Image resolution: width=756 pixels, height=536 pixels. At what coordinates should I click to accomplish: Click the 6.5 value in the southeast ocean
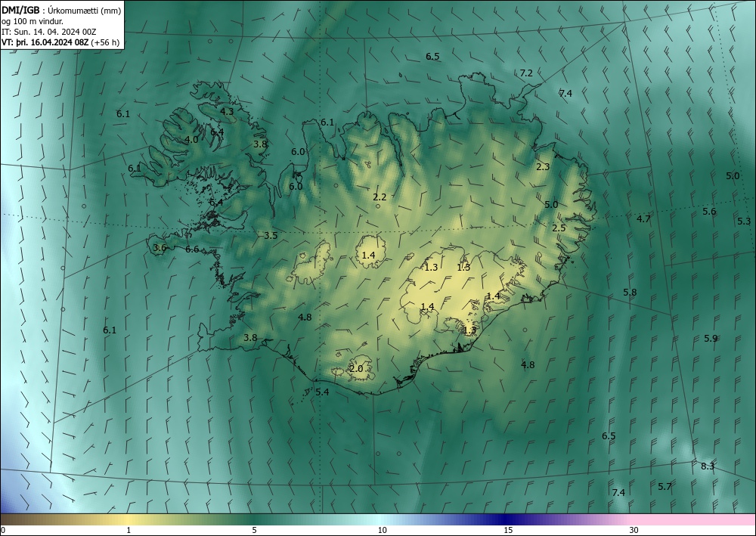(x=609, y=435)
